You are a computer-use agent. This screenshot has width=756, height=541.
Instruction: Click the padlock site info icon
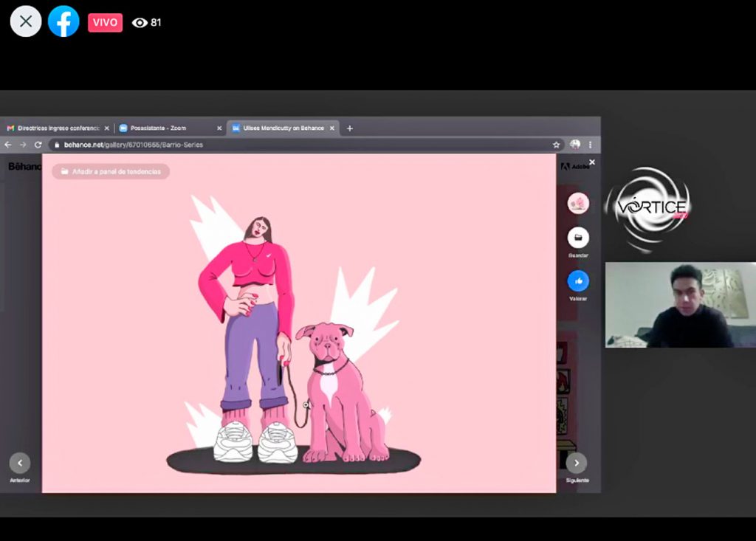point(57,145)
